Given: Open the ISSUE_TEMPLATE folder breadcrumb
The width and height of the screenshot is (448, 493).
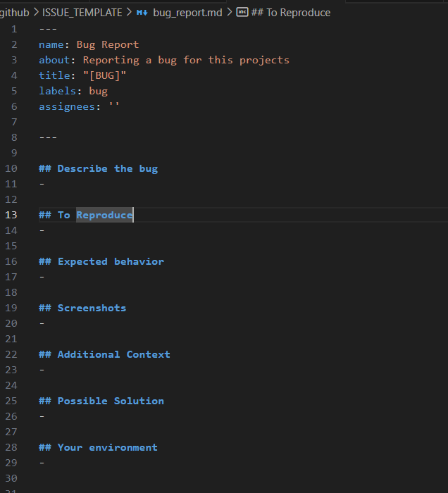Looking at the screenshot, I should [82, 13].
